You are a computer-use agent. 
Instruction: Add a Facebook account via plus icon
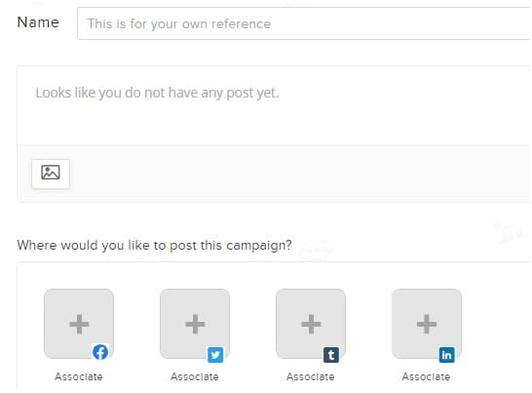(x=79, y=324)
